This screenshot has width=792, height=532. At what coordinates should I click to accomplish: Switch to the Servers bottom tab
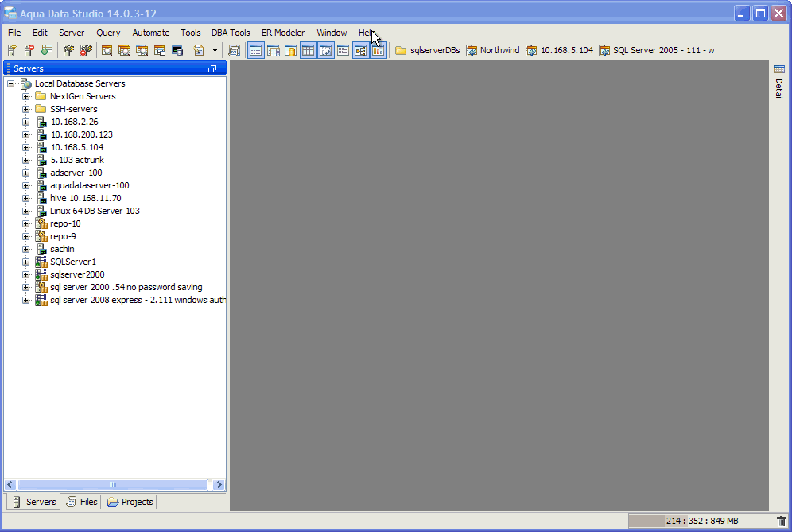point(34,502)
